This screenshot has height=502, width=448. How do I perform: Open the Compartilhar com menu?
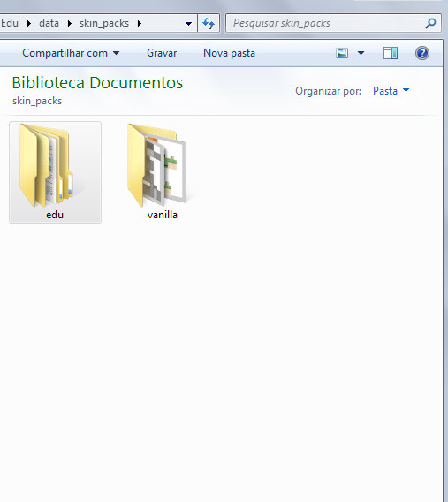pyautogui.click(x=71, y=53)
